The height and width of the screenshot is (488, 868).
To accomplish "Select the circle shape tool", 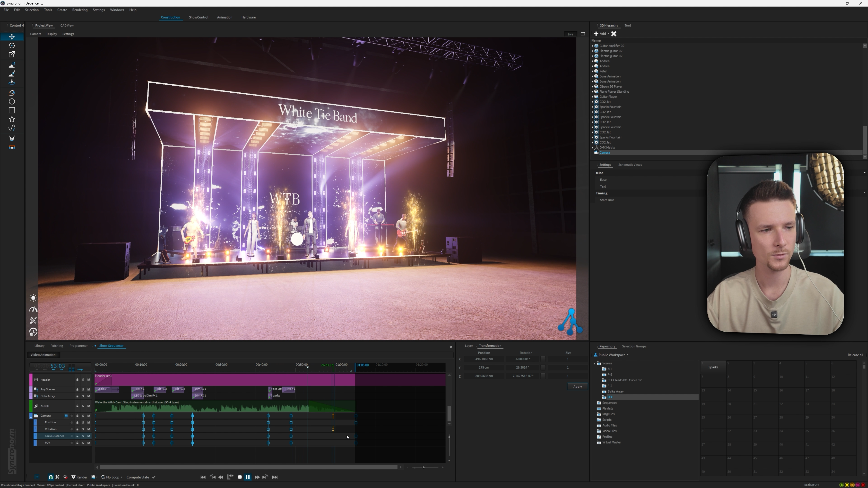I will coord(12,101).
